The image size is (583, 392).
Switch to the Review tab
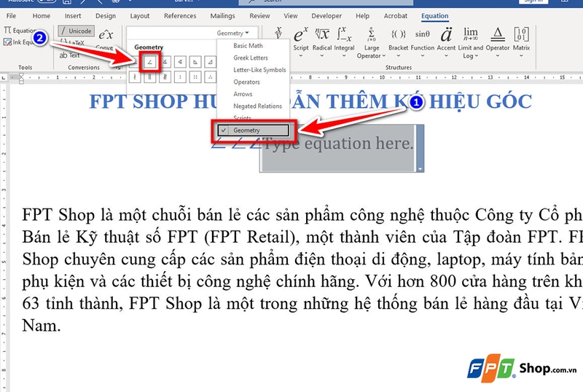[259, 15]
